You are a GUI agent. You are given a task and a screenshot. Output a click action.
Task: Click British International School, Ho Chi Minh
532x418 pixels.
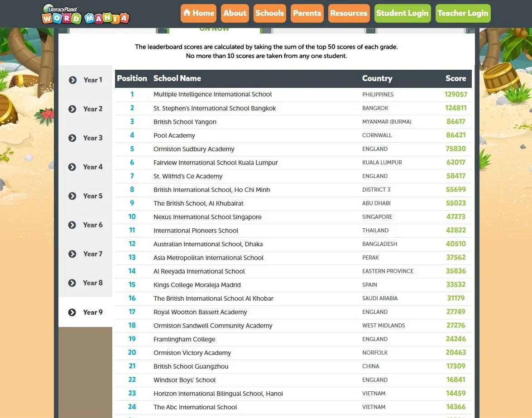(212, 190)
